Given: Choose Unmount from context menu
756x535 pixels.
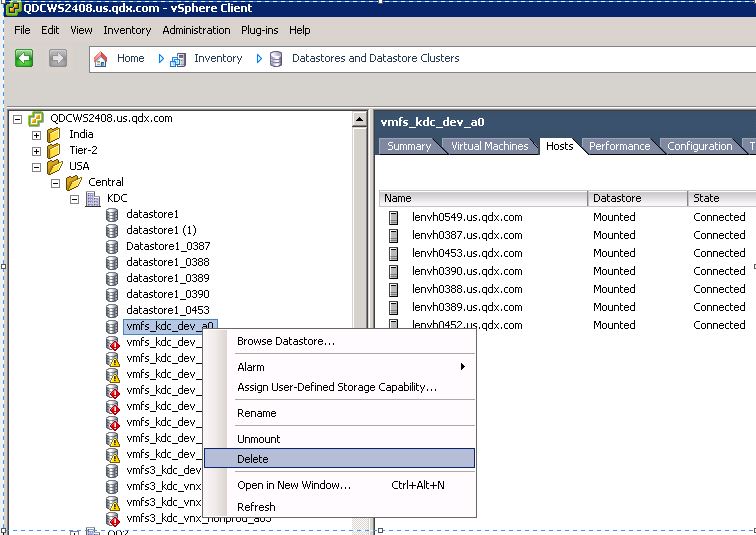Looking at the screenshot, I should [x=339, y=439].
